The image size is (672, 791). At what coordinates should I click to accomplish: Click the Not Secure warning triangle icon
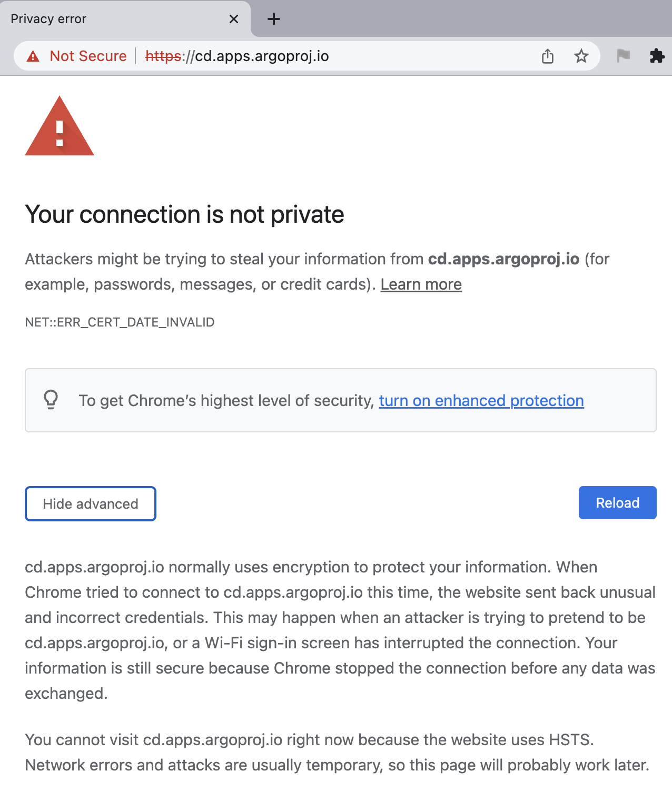pos(33,56)
